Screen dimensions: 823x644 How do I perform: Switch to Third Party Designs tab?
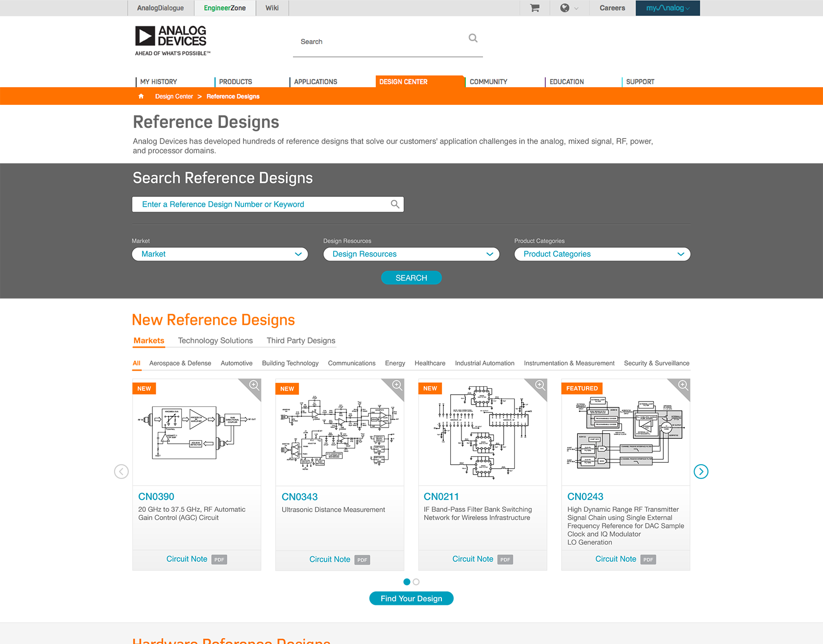tap(301, 340)
